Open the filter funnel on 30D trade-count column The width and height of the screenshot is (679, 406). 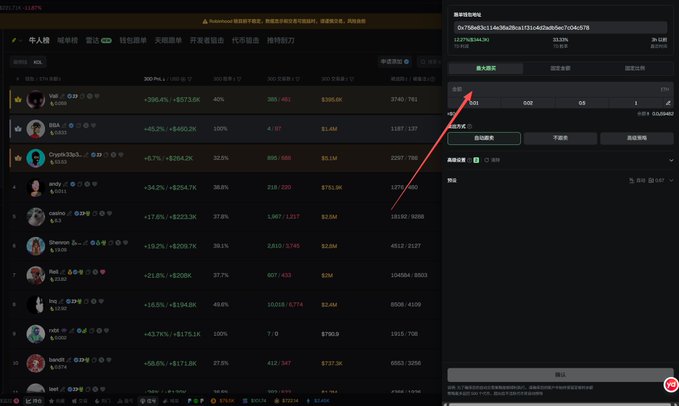[x=297, y=79]
